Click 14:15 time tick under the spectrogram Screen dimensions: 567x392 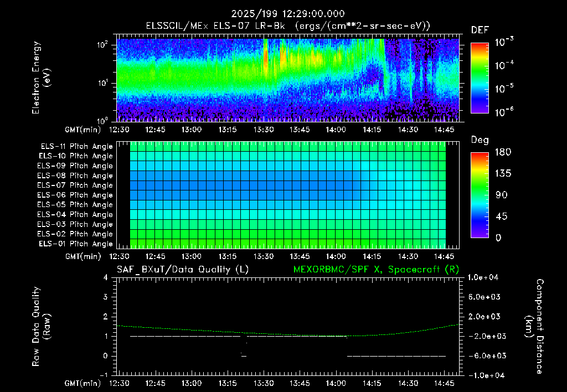[372, 130]
